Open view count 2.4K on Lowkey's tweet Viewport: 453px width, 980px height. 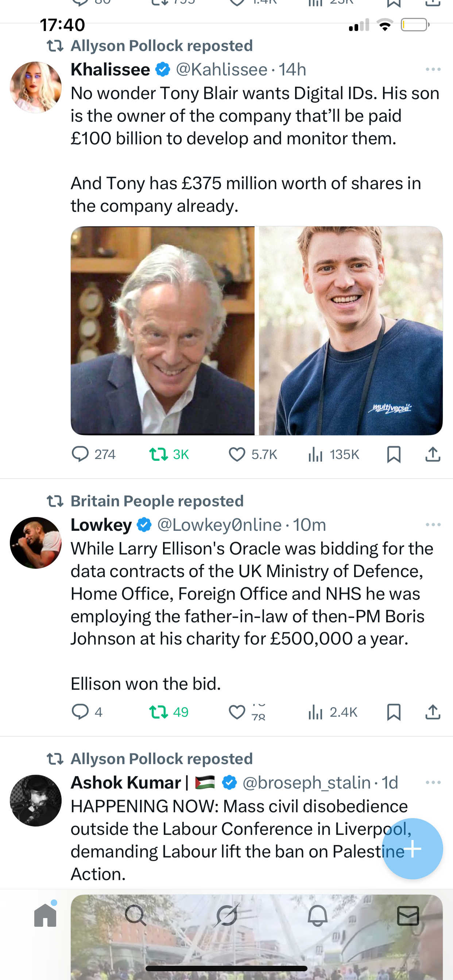pyautogui.click(x=315, y=711)
